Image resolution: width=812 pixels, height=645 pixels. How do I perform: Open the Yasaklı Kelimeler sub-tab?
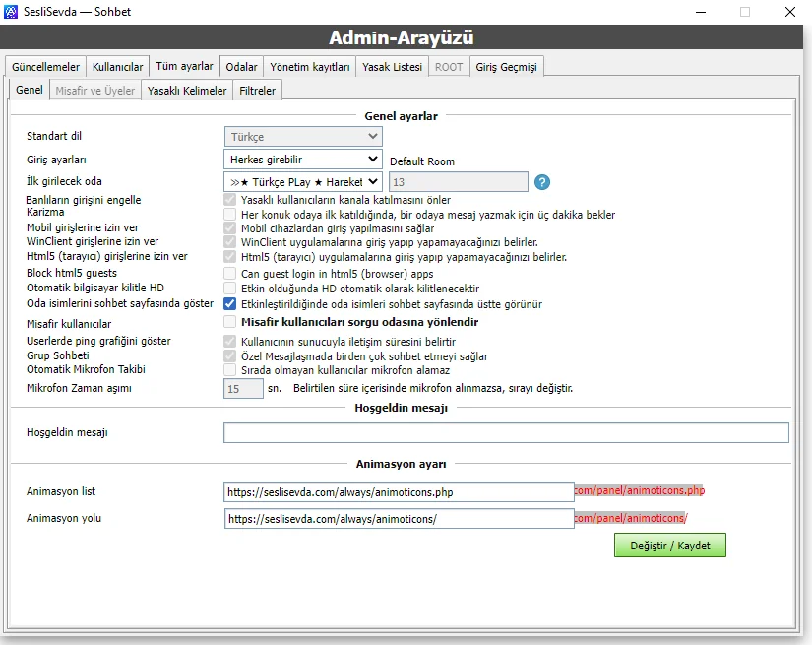pos(187,91)
